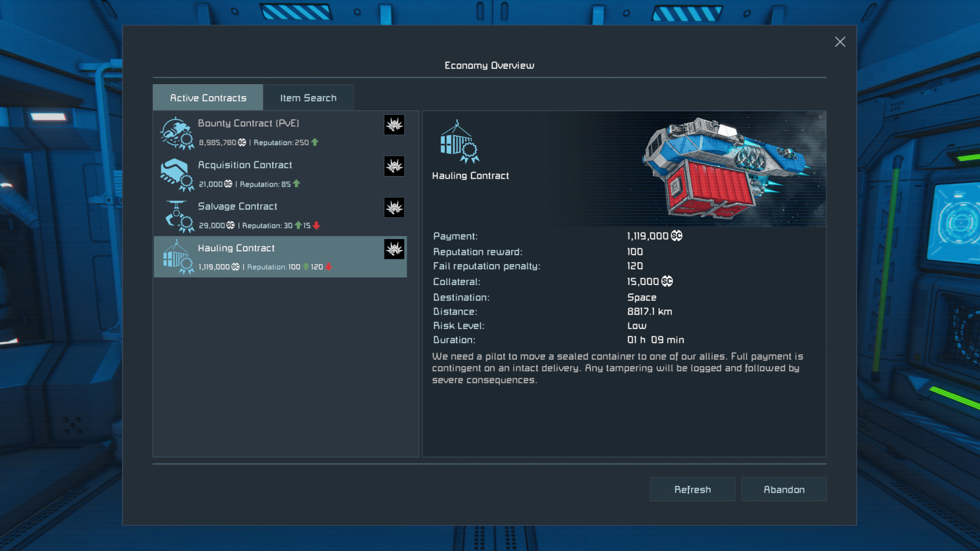Click the 21,000 reward amount
Image resolution: width=980 pixels, height=551 pixels.
point(211,184)
